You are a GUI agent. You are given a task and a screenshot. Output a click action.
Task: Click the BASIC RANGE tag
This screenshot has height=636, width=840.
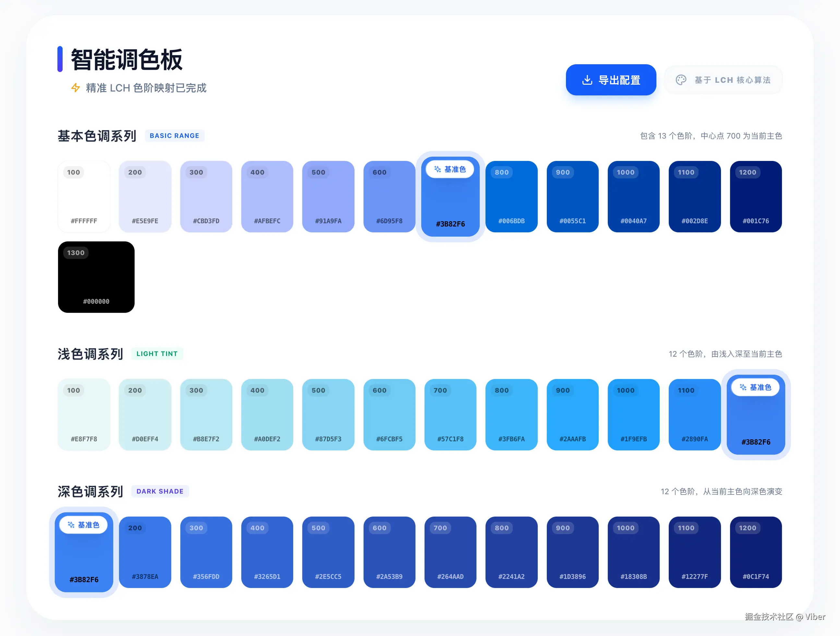pos(174,136)
